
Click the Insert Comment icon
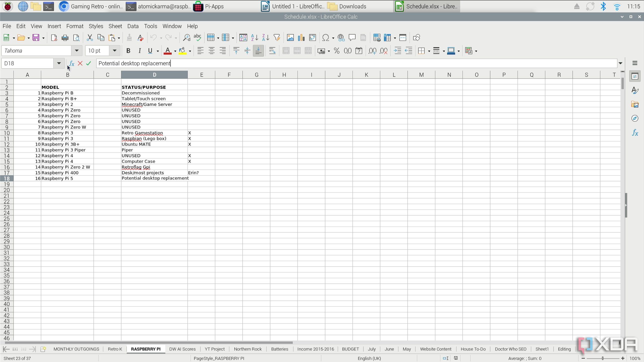pyautogui.click(x=352, y=38)
